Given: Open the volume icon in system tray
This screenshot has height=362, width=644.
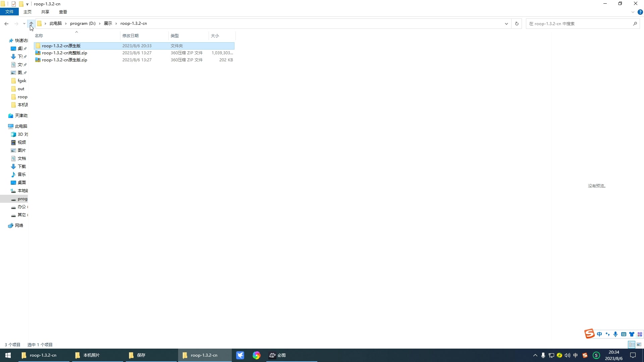Looking at the screenshot, I should 567,355.
